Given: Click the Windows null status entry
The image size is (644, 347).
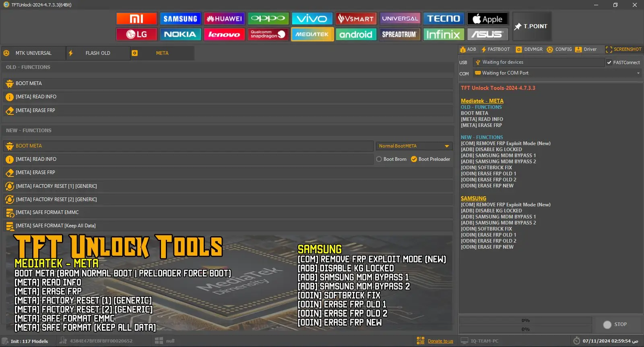Looking at the screenshot, I should [165, 341].
